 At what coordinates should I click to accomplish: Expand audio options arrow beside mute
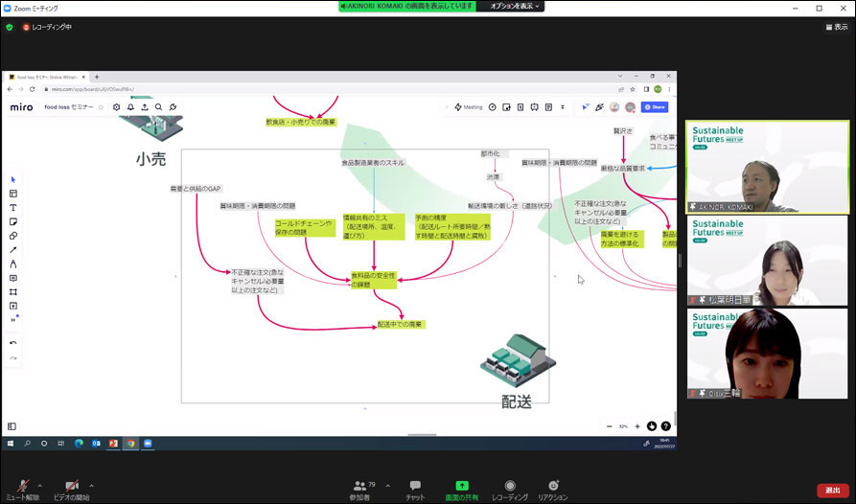click(x=40, y=486)
